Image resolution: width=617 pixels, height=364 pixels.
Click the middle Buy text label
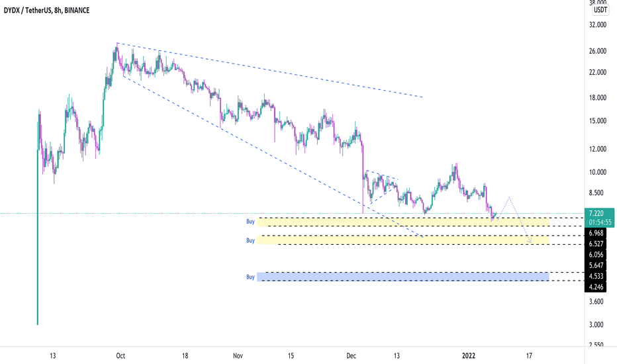tap(250, 240)
